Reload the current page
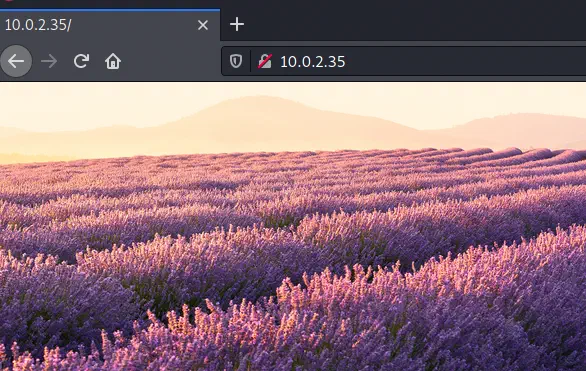 click(x=81, y=61)
